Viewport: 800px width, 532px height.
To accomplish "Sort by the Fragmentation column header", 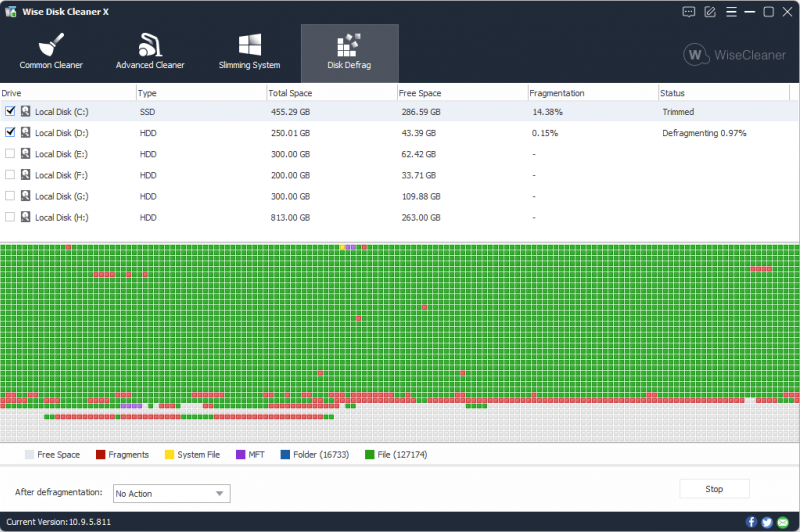I will (x=593, y=93).
